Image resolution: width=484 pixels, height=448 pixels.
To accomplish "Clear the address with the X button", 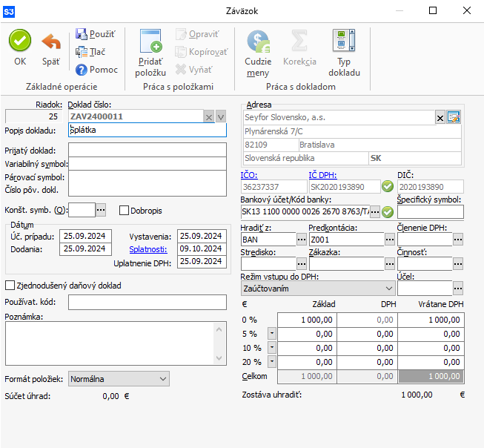I will pyautogui.click(x=440, y=118).
